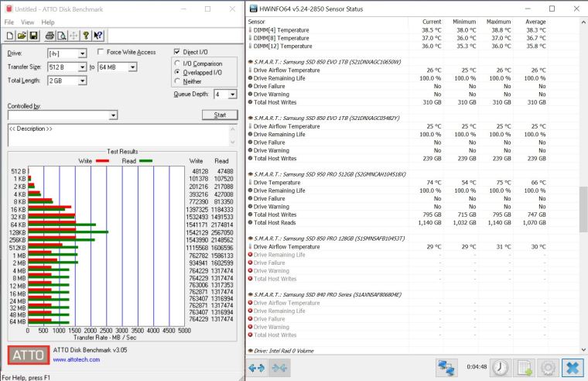Click HWiNFO expand columns blue arrows button
The width and height of the screenshot is (588, 381).
[257, 368]
